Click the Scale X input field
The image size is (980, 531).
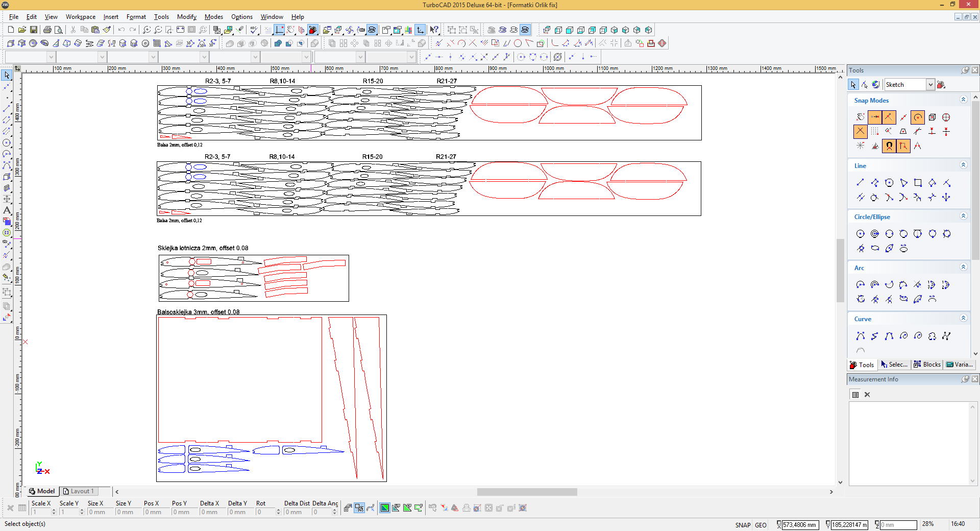click(41, 512)
